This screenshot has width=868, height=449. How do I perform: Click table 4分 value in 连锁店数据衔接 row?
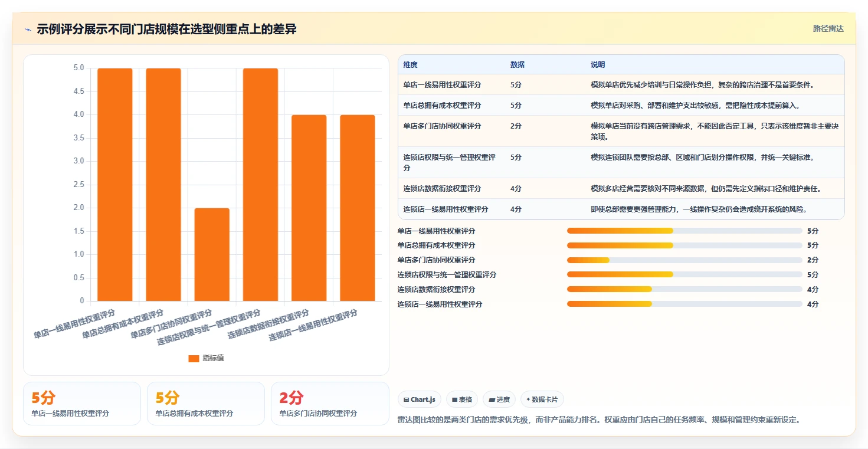[516, 188]
